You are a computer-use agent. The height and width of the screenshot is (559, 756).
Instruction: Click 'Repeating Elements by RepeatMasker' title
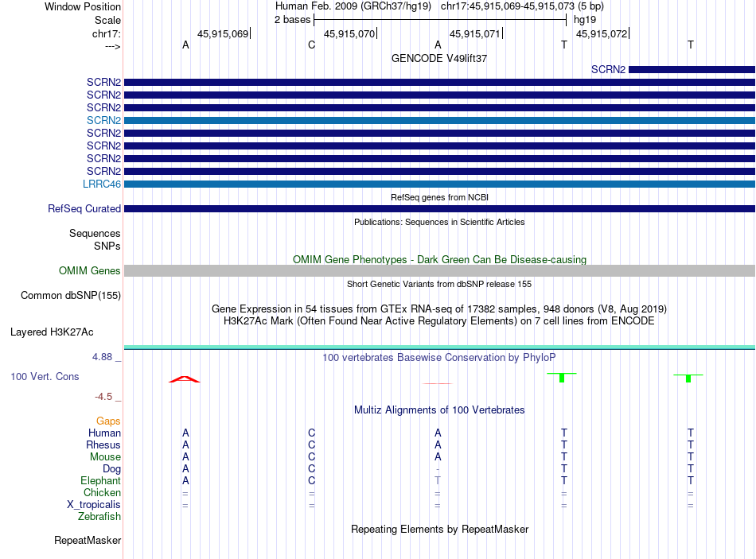coord(440,529)
